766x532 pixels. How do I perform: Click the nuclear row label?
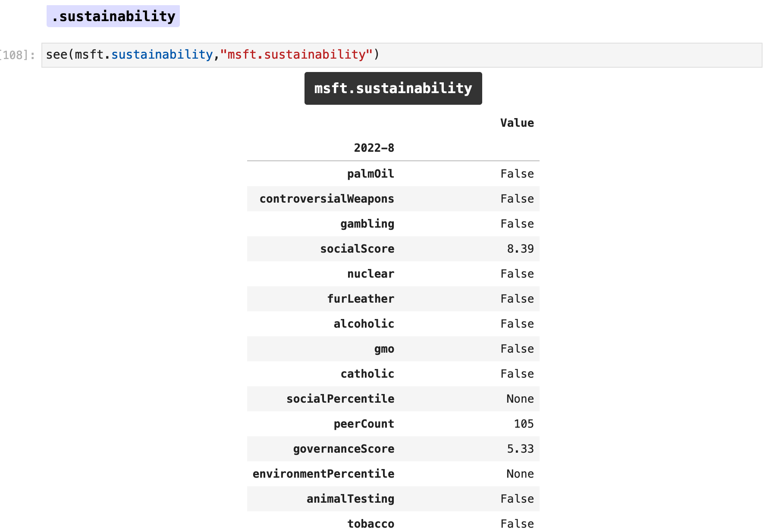370,274
